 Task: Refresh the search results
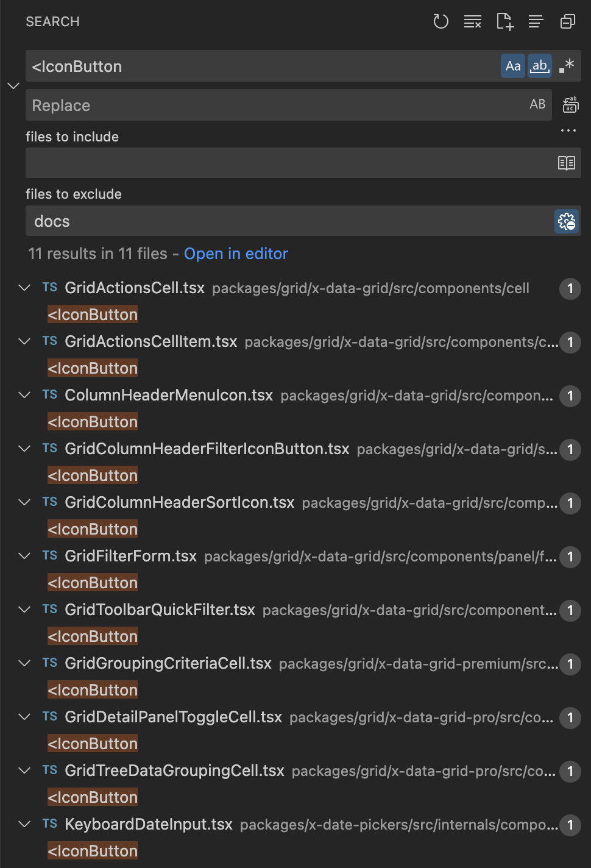[441, 22]
